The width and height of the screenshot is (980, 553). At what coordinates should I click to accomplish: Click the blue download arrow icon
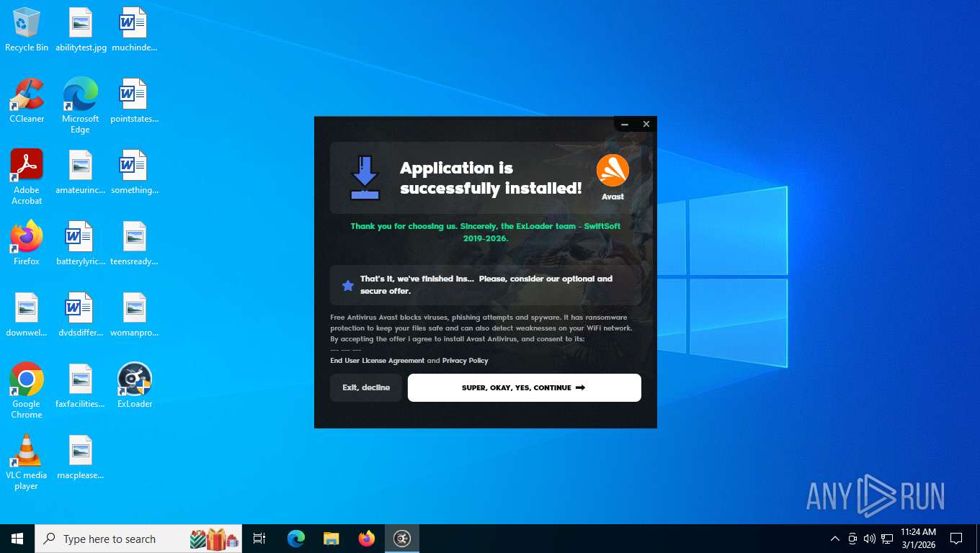tap(365, 178)
